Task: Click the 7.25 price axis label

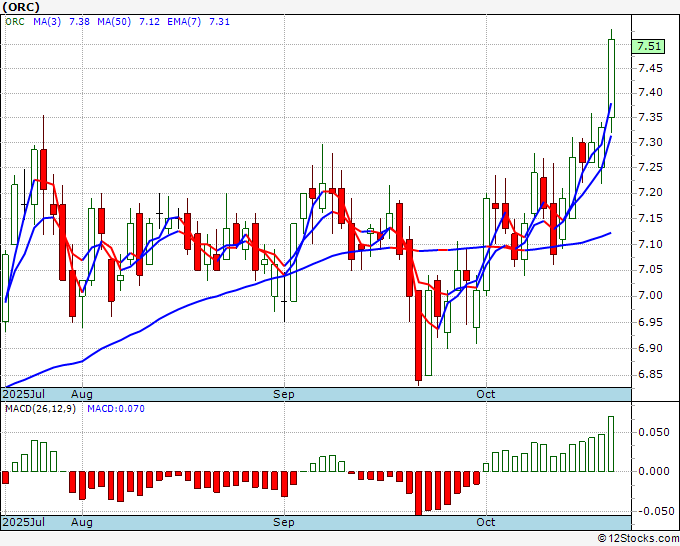Action: click(x=651, y=168)
